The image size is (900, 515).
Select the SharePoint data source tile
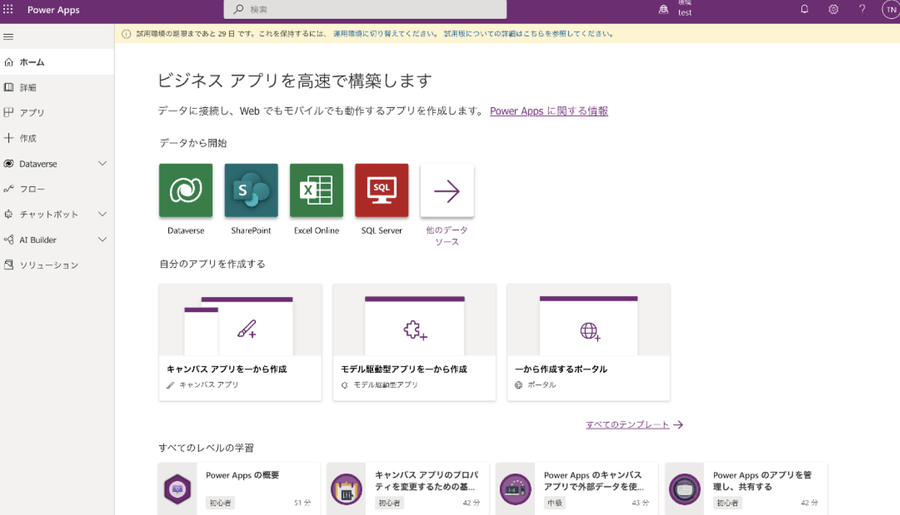coord(251,191)
